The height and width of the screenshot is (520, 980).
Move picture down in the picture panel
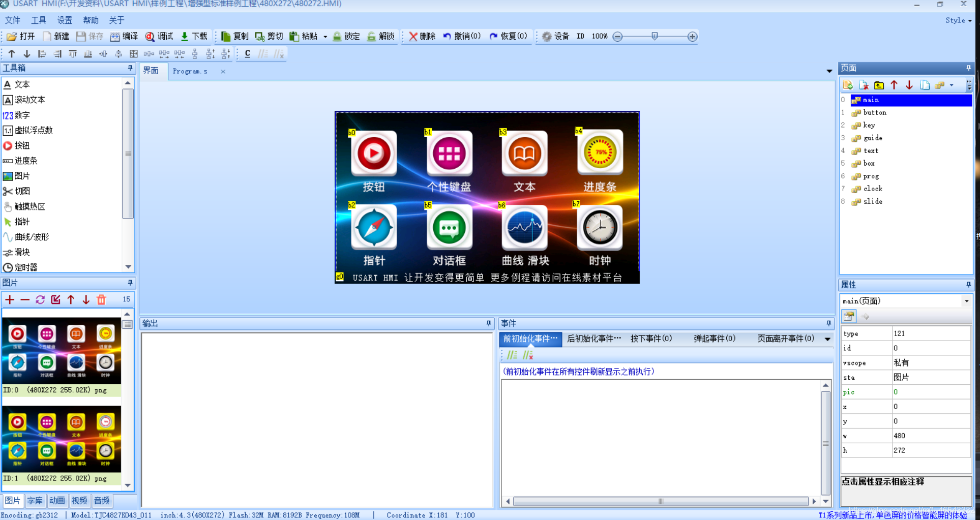click(x=86, y=299)
